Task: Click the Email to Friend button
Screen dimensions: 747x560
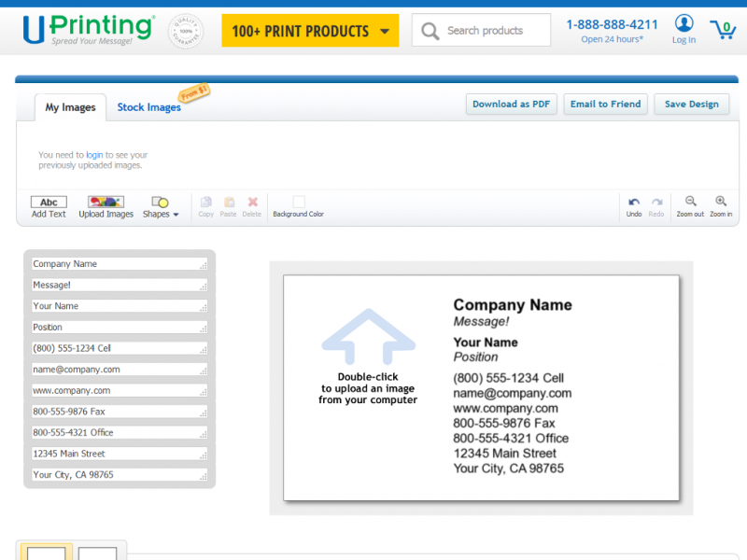Action: 605,104
